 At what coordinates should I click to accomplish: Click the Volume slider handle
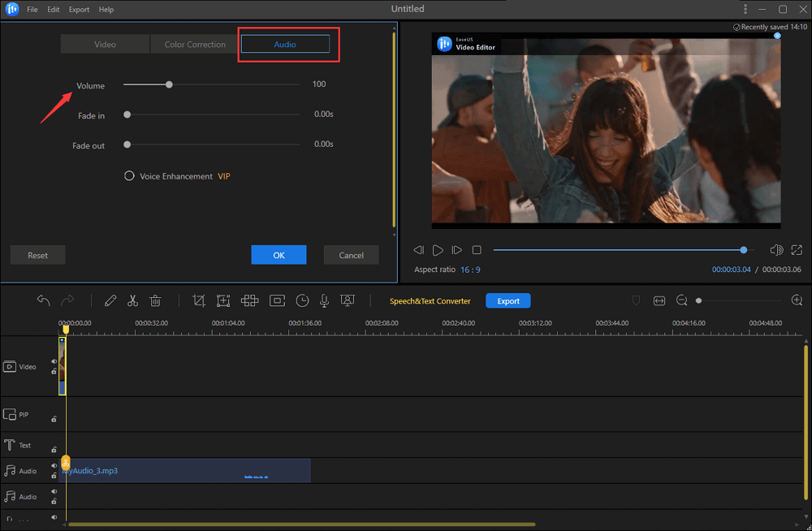[x=169, y=84]
